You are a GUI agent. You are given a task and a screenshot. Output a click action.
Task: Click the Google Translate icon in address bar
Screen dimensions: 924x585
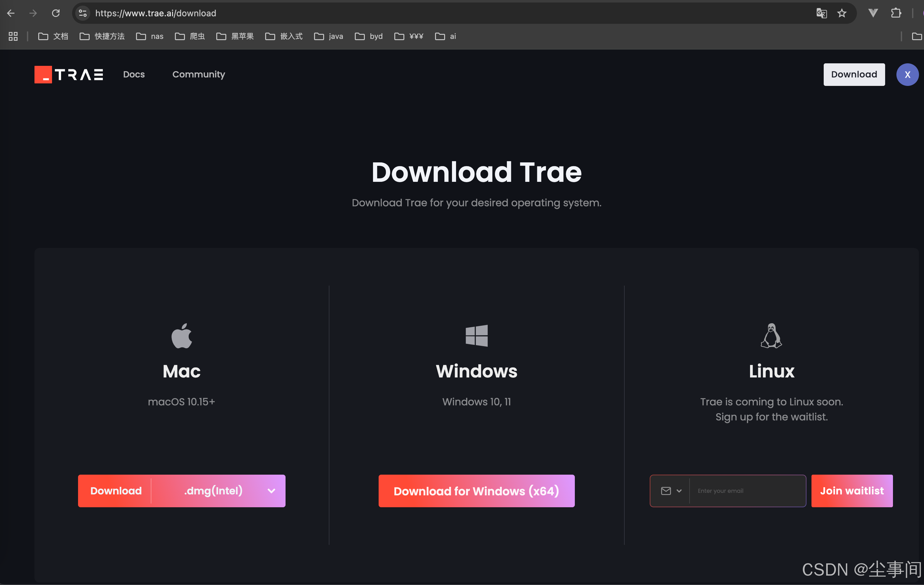pyautogui.click(x=821, y=13)
